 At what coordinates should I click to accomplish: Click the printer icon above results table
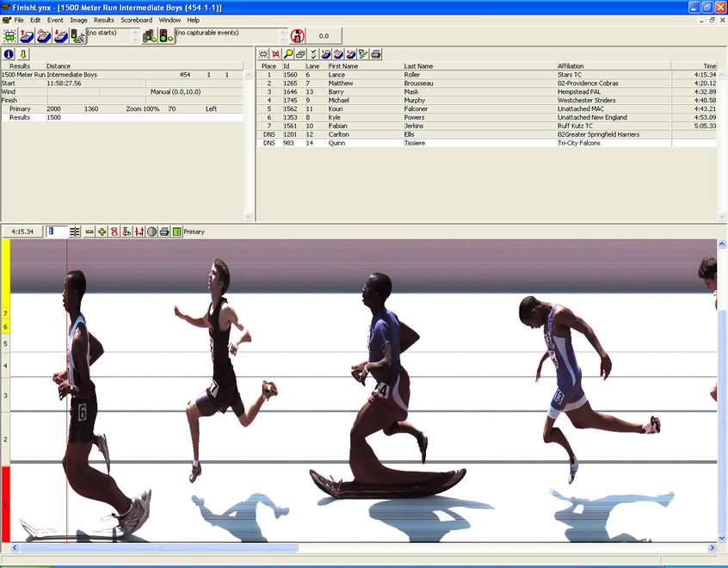(376, 54)
